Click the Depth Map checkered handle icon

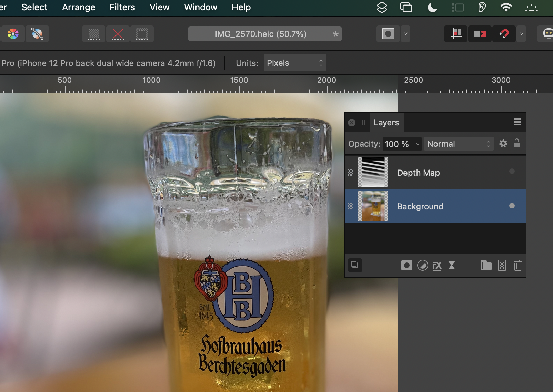click(x=350, y=172)
